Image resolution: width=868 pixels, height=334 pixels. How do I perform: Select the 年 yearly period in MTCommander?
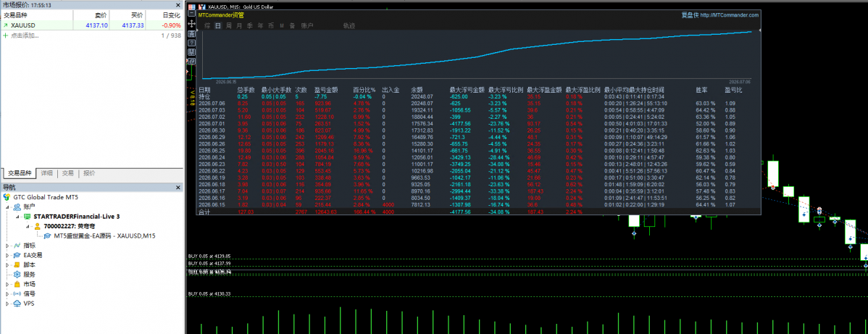click(x=260, y=25)
